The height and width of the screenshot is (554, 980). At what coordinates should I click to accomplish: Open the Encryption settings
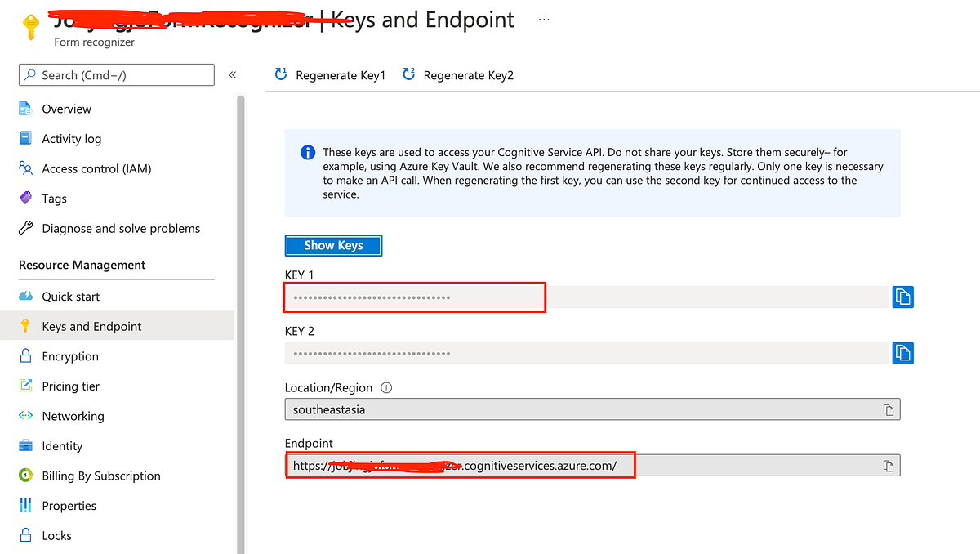click(x=27, y=355)
